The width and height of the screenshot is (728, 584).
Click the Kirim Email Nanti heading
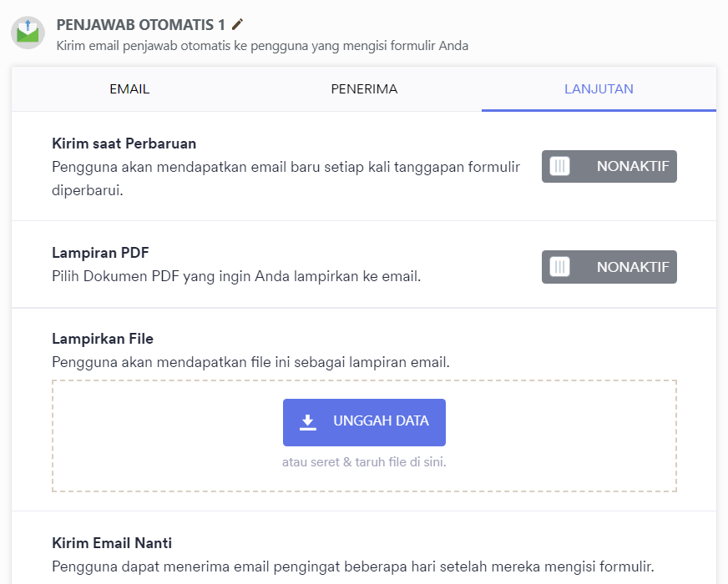tap(112, 543)
